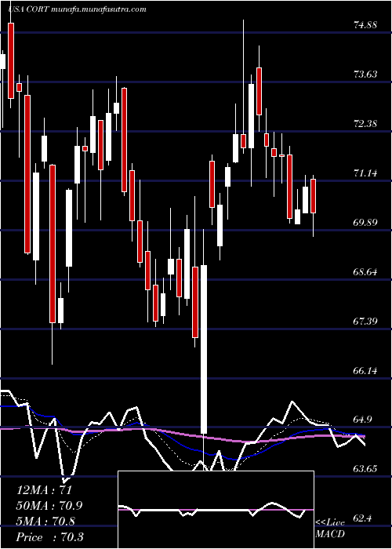Pick the 68.64 price axis label
The image size is (392, 549).
click(x=365, y=271)
